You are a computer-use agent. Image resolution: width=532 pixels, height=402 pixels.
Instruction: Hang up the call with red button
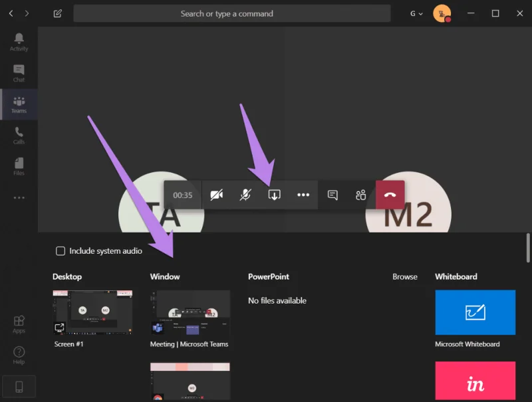[390, 195]
